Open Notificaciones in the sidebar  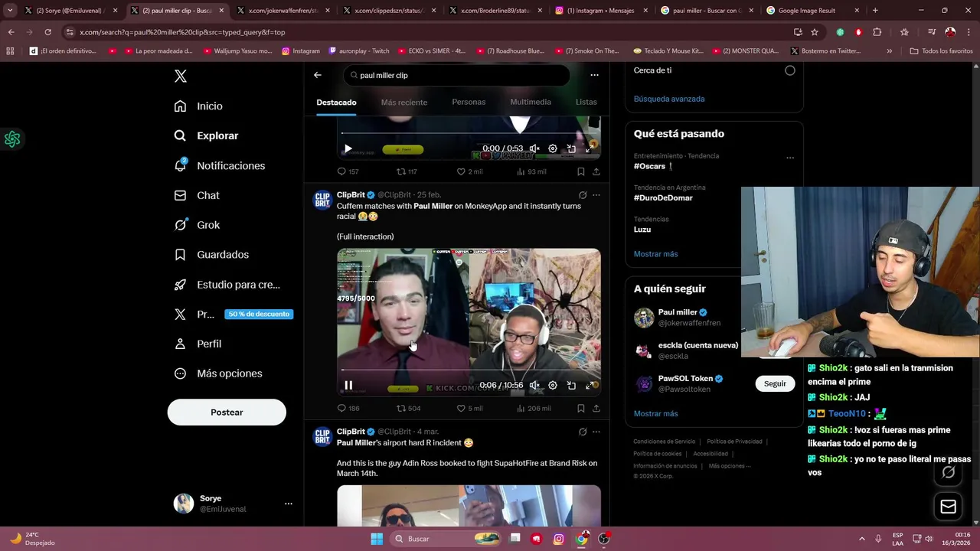coord(219,165)
